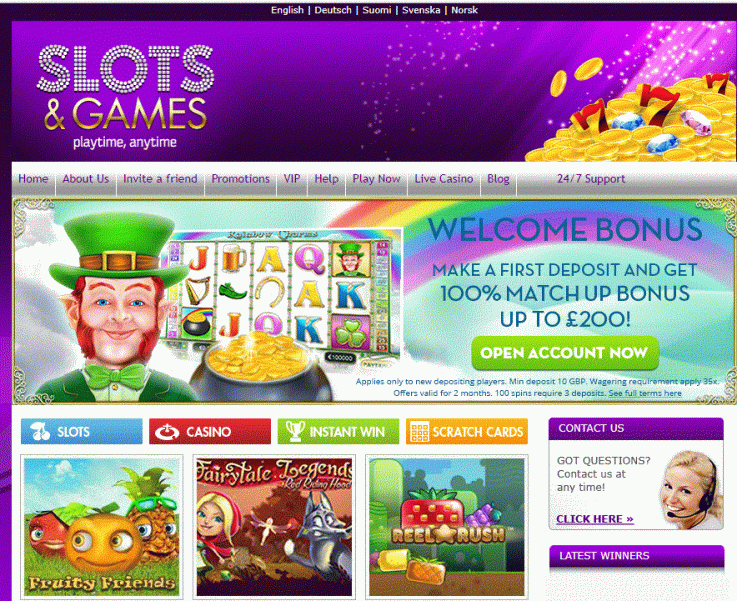Click the cherry icon on Slots tab

point(40,431)
